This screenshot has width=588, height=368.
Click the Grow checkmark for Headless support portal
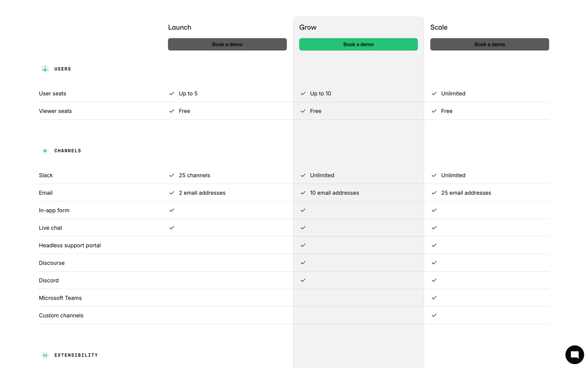coord(303,245)
